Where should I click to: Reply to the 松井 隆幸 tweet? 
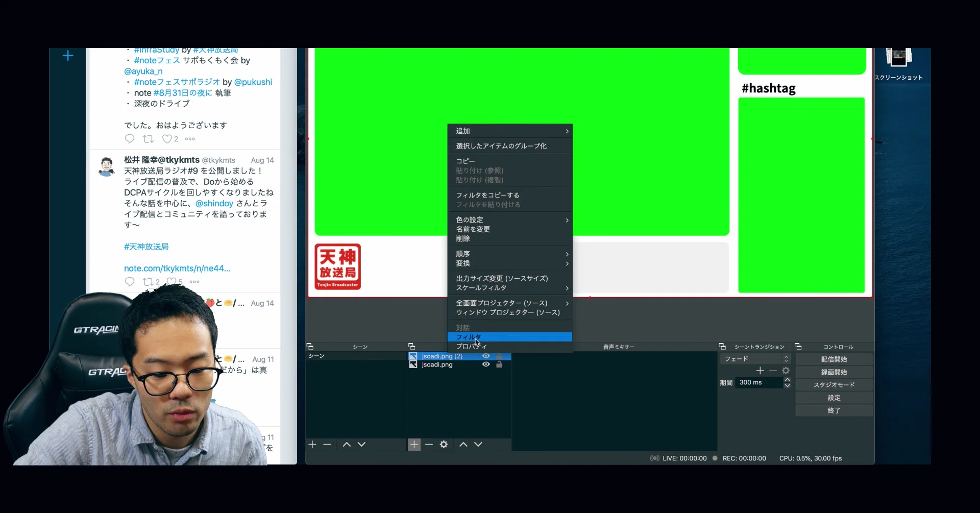(x=130, y=282)
